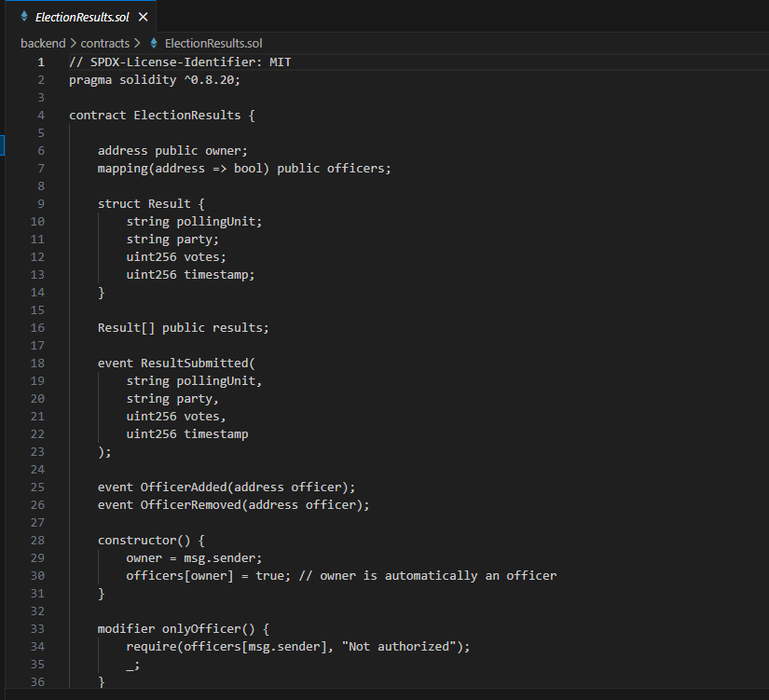
Task: Click 'string pollingUnit;' in the struct
Action: (x=194, y=221)
